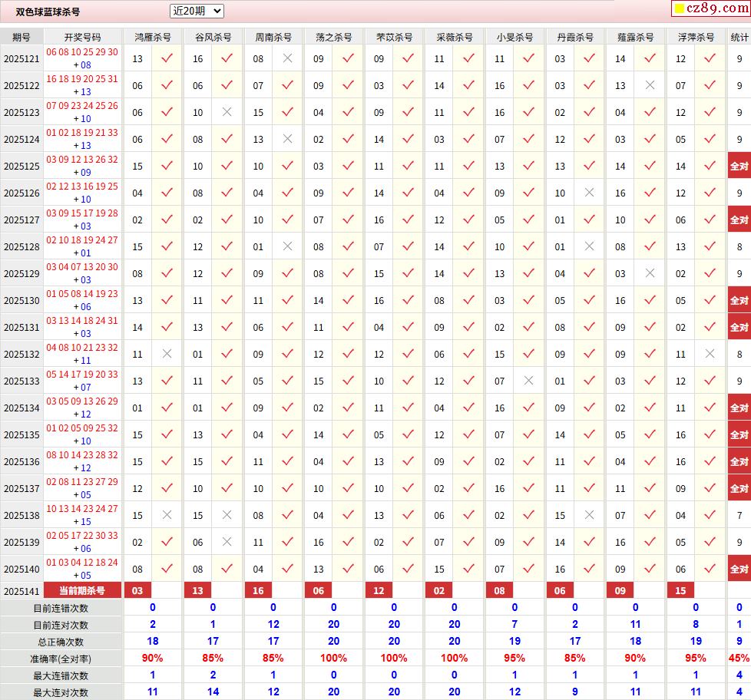
Task: Open the 近20期 period dropdown
Action: 197,11
